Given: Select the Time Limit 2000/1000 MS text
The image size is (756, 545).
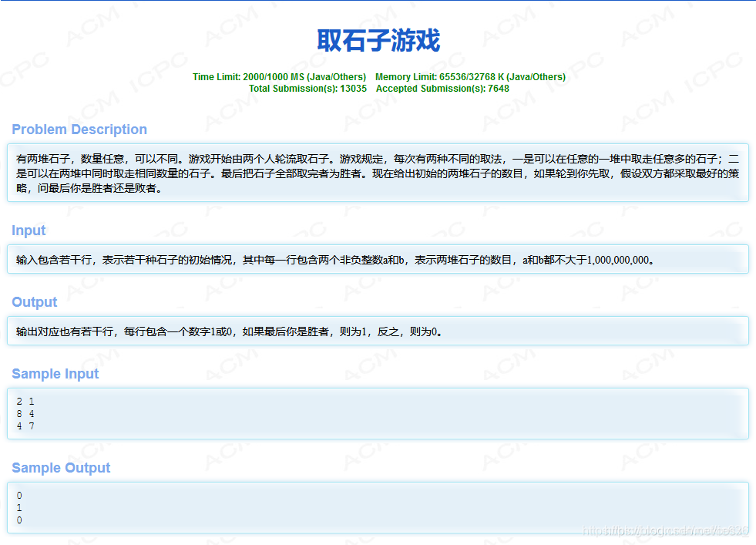Looking at the screenshot, I should 279,76.
